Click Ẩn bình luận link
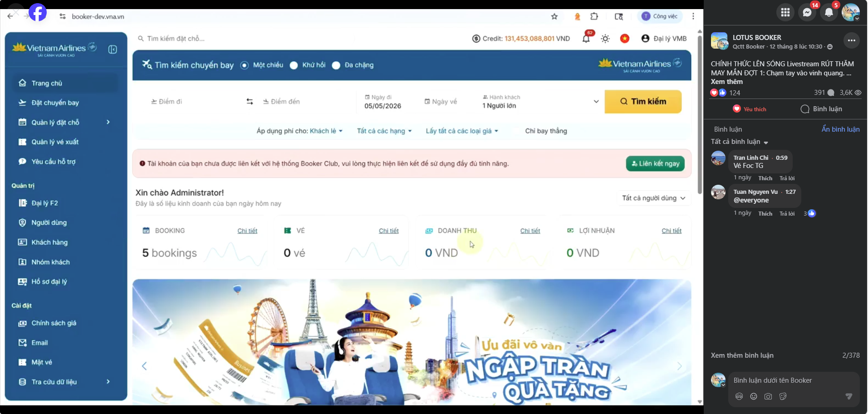 tap(840, 129)
